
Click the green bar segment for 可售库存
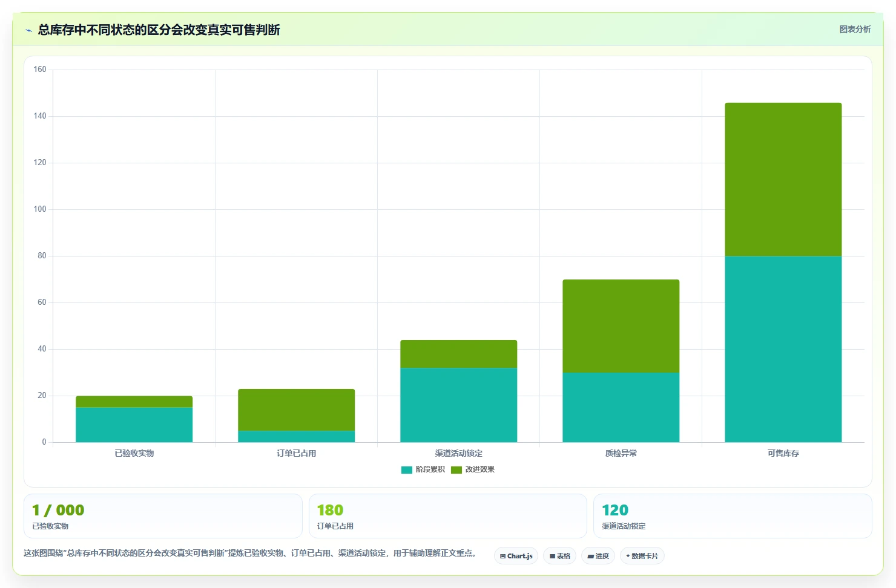(783, 179)
